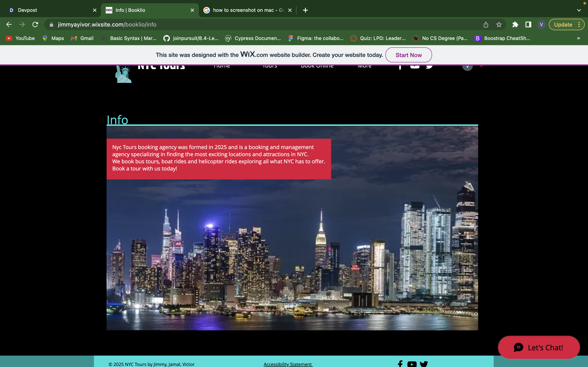Open the Accessibility Statement link
The width and height of the screenshot is (588, 367).
tap(288, 364)
